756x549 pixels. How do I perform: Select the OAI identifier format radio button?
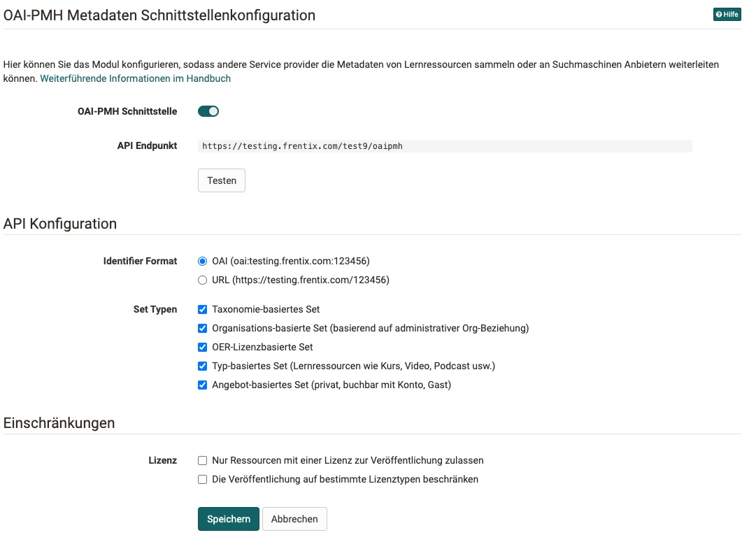tap(203, 262)
